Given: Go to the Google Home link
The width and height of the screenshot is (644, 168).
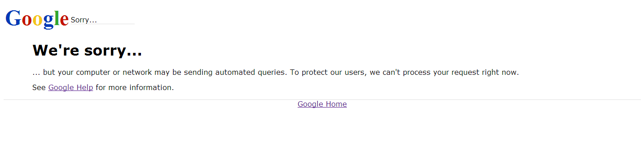Looking at the screenshot, I should 322,104.
